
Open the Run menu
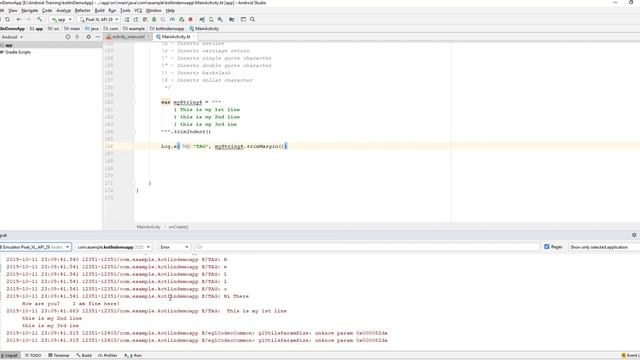tap(112, 10)
